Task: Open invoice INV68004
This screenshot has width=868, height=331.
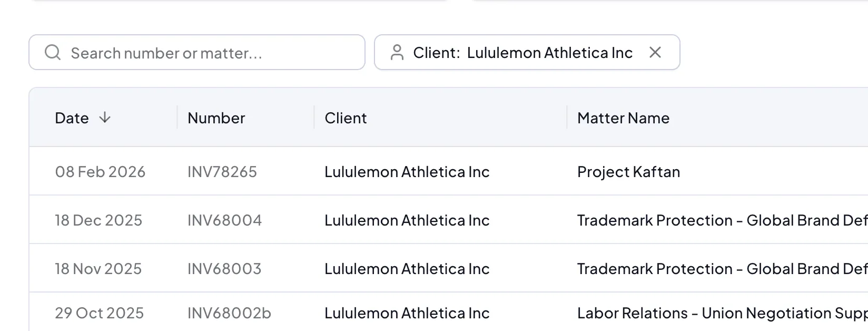Action: pyautogui.click(x=224, y=220)
